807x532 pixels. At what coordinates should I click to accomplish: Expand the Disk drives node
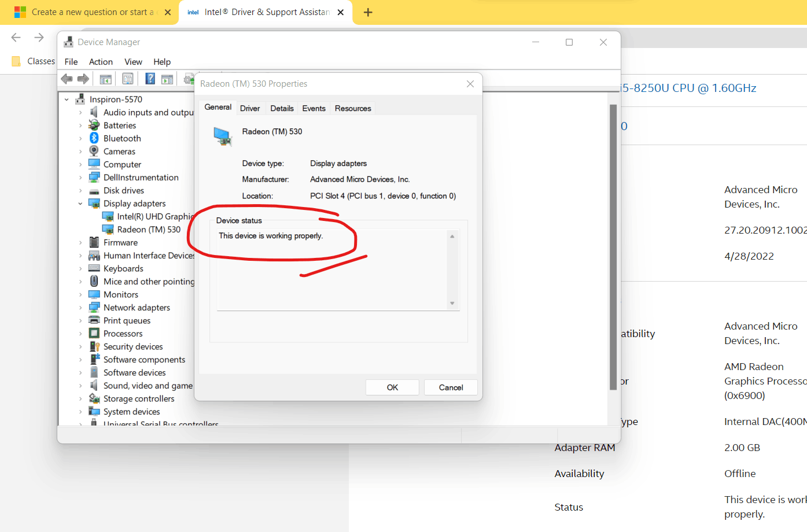coord(80,190)
